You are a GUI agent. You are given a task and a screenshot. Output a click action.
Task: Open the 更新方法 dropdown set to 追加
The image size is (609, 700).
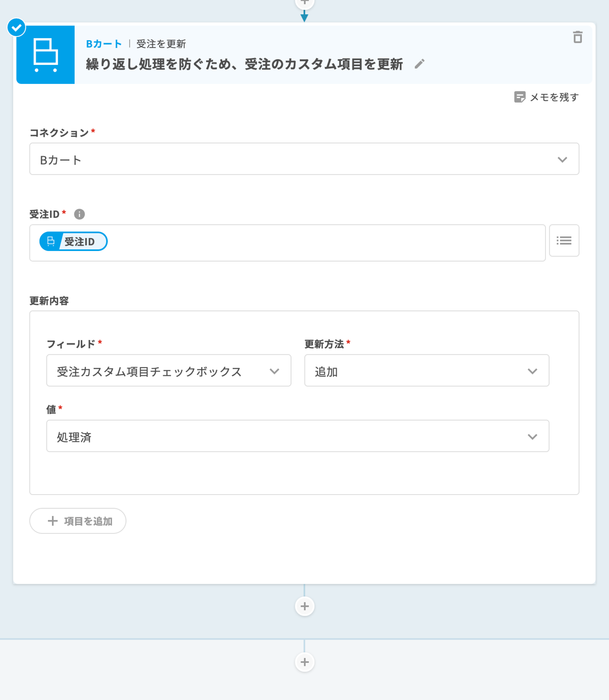coord(427,370)
